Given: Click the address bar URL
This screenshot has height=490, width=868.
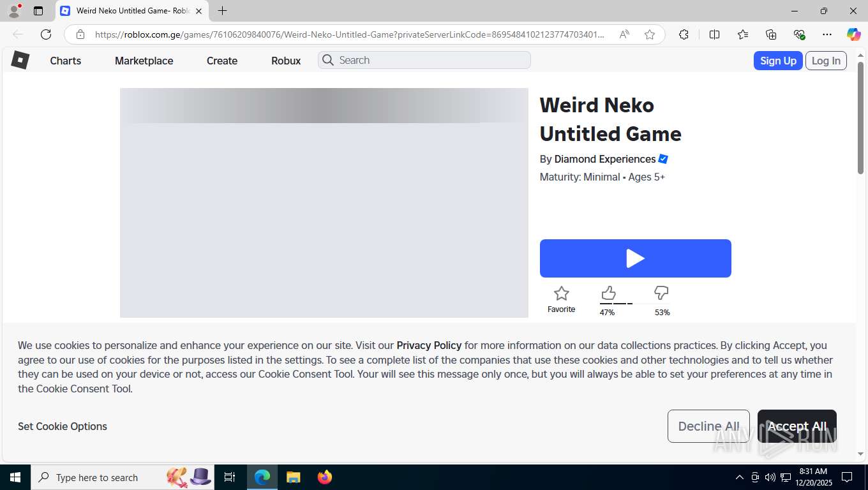Looking at the screenshot, I should pyautogui.click(x=349, y=34).
